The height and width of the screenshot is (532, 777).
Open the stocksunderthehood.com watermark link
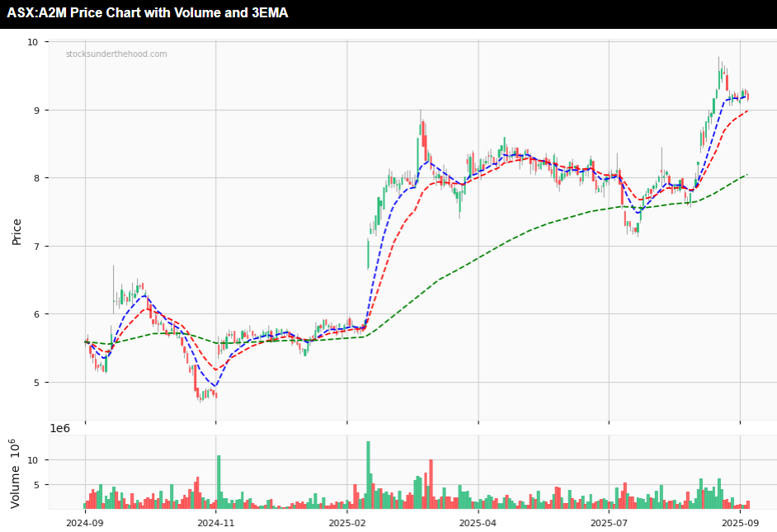116,54
